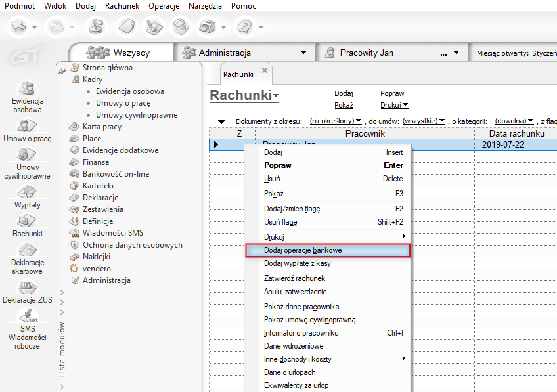557x392 pixels.
Task: Click the help toolbar icon
Action: (244, 27)
